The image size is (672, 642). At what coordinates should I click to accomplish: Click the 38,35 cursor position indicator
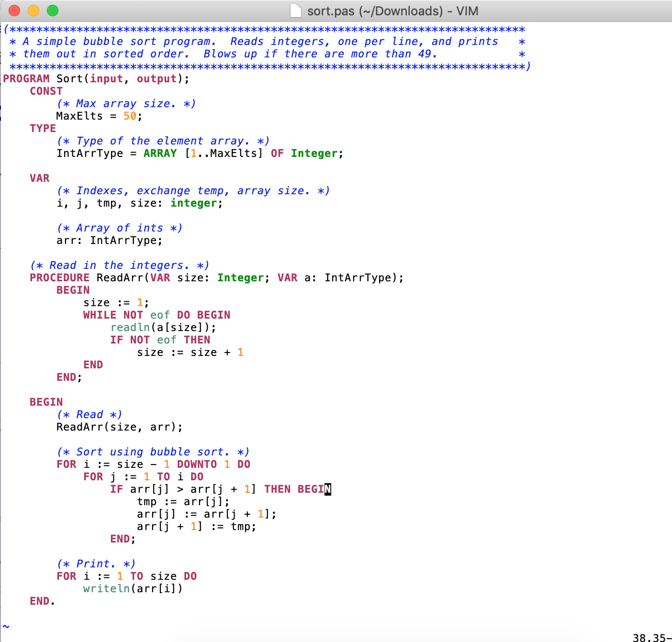point(649,637)
